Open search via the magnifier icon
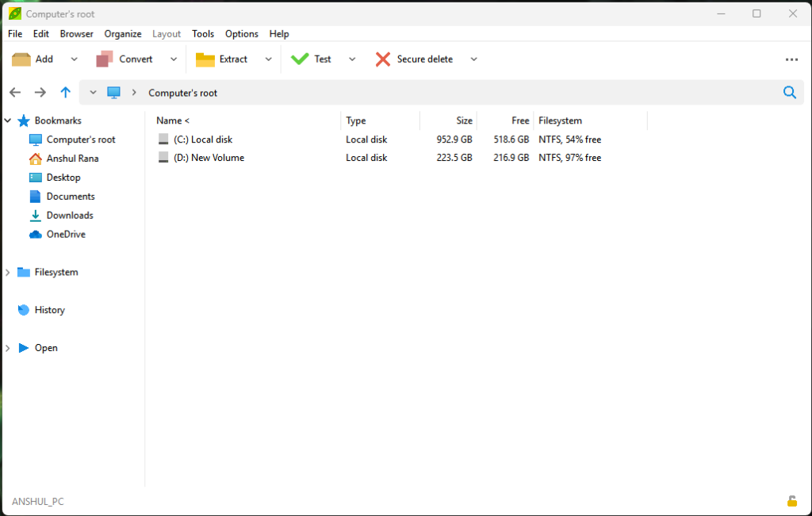Image resolution: width=812 pixels, height=516 pixels. pos(790,92)
